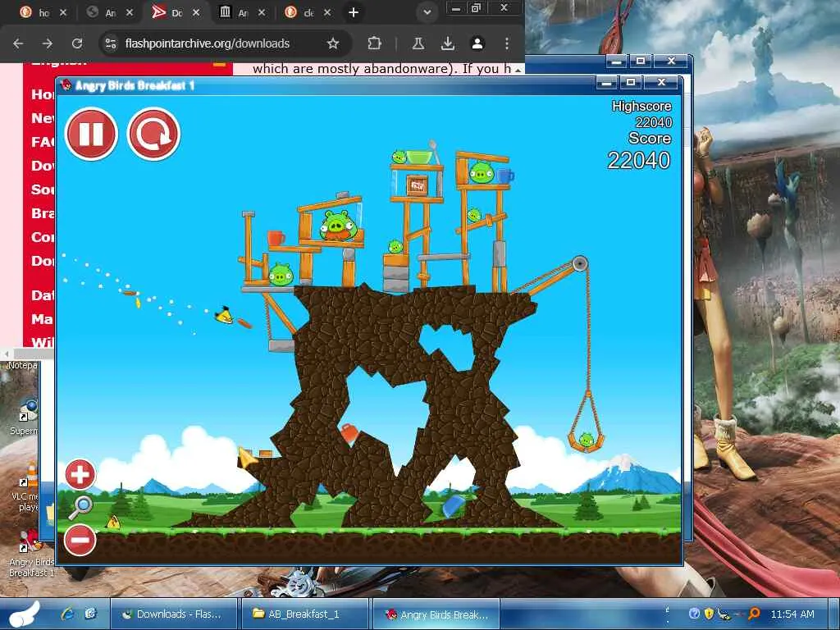
Task: Zoom out with the red minus button
Action: [80, 540]
